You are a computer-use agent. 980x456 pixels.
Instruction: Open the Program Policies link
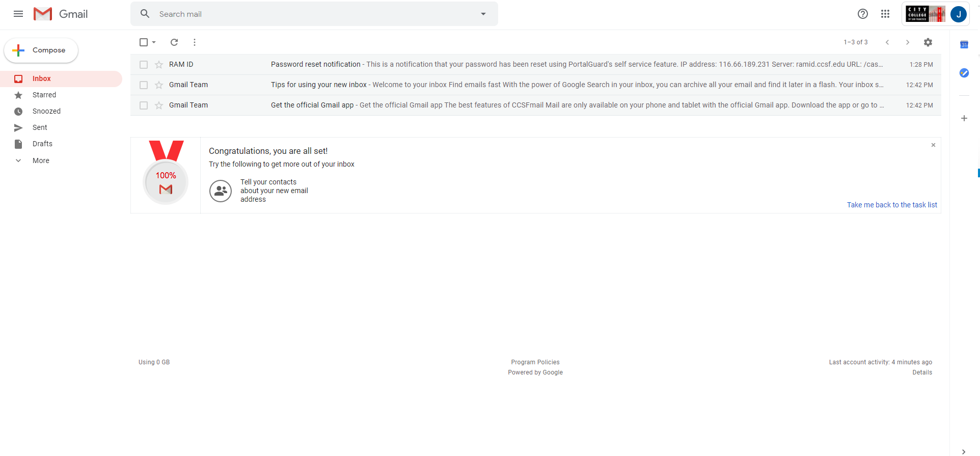(x=535, y=362)
